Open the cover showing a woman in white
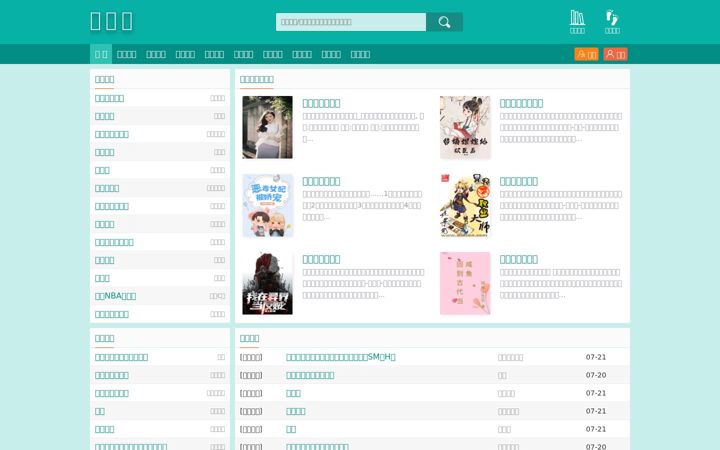This screenshot has height=450, width=720. (x=267, y=127)
